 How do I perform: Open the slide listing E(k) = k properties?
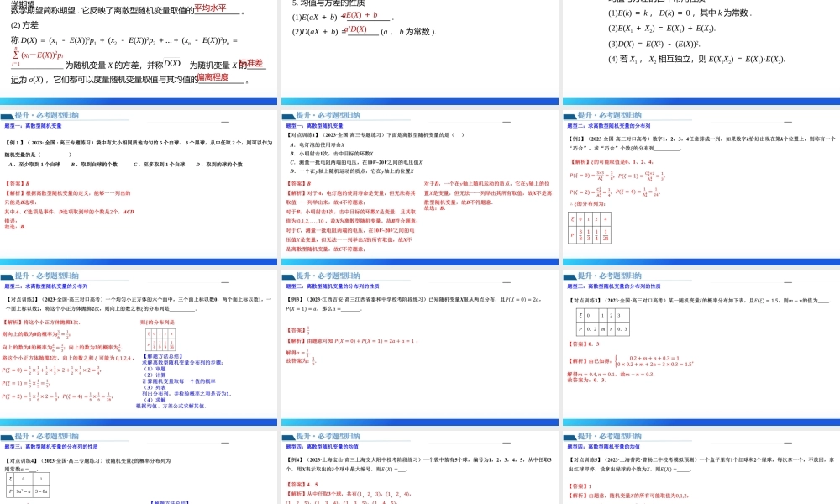[x=701, y=52]
